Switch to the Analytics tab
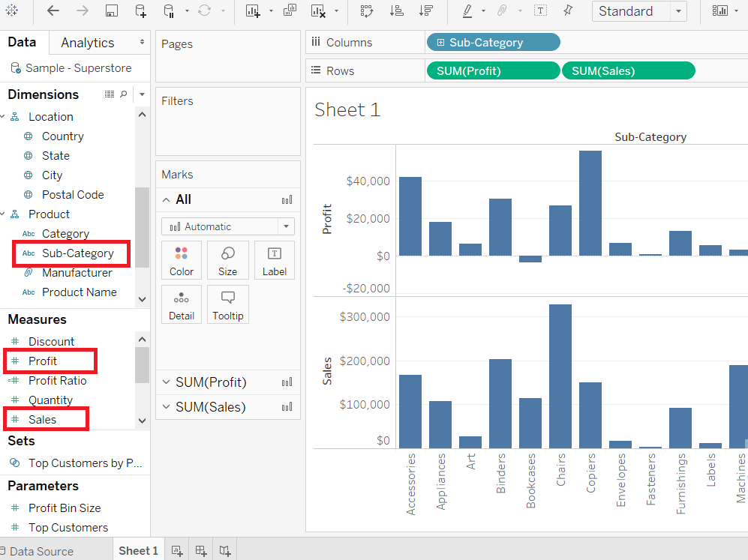Screen dimensions: 748x560 tap(88, 43)
